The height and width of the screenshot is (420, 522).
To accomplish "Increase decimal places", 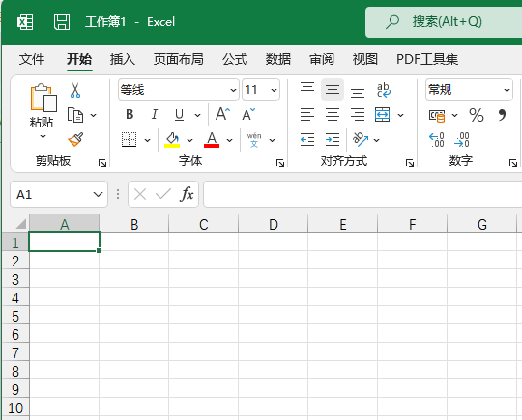I will [x=436, y=140].
